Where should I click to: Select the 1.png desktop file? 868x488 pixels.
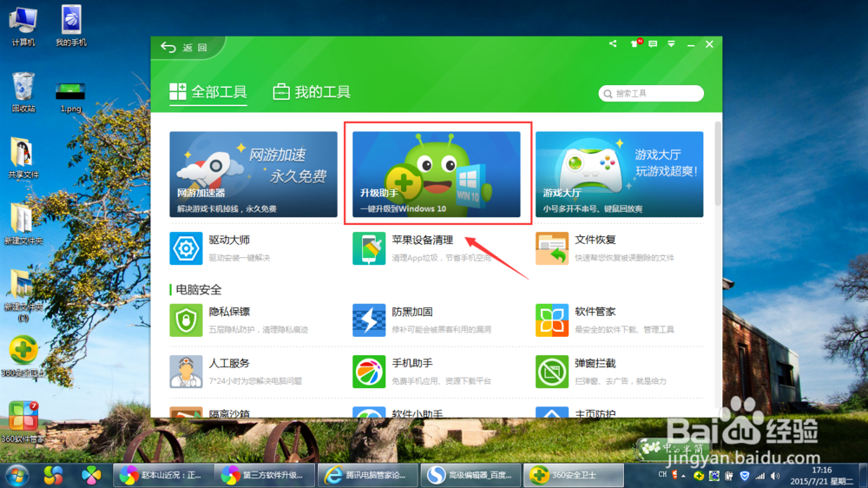point(70,97)
